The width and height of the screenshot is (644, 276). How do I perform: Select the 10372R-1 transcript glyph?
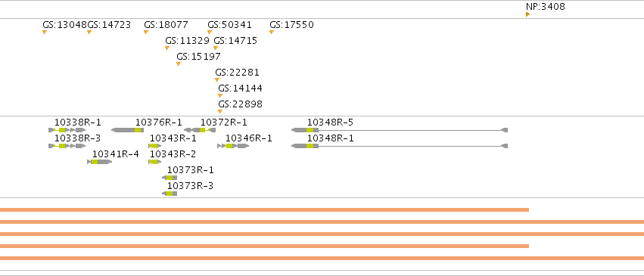pos(200,130)
